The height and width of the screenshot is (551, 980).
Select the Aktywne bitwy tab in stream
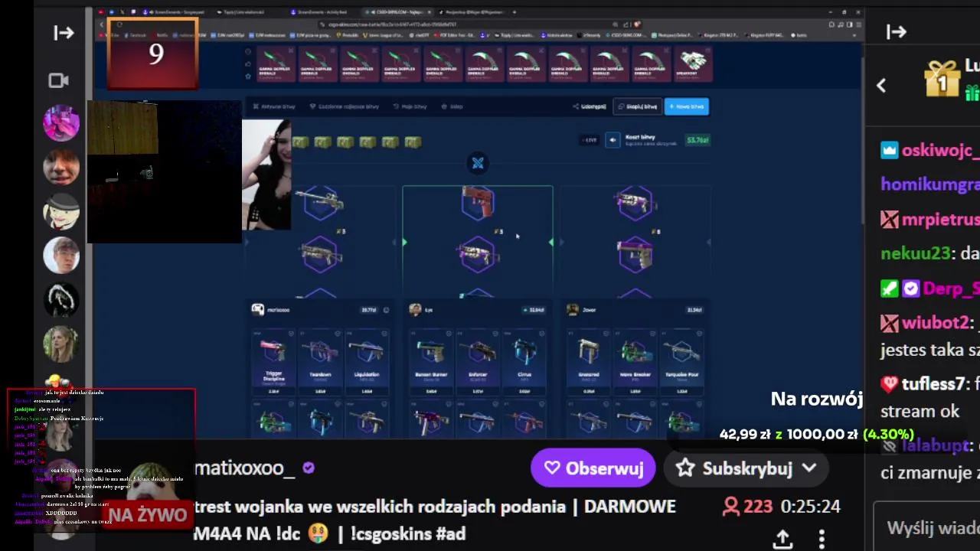[274, 106]
